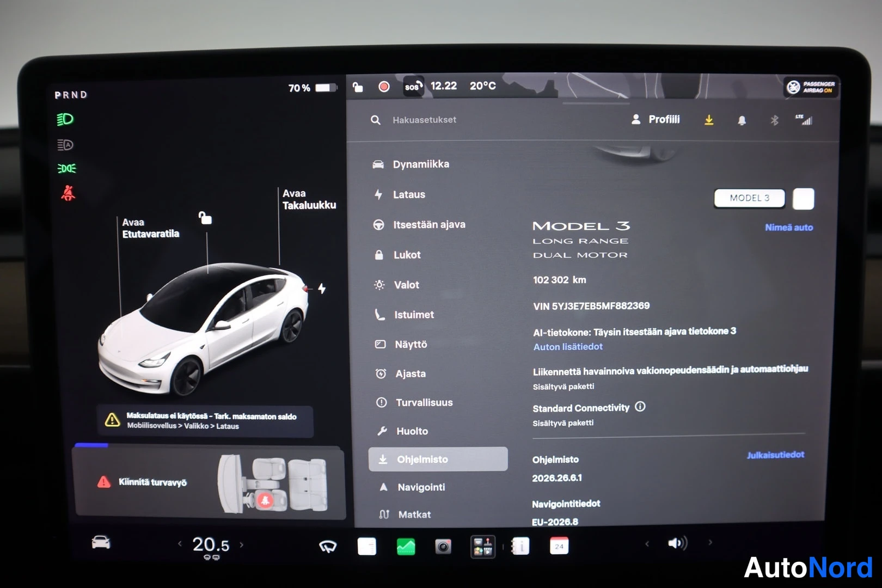Tap the dashcam record icon
The height and width of the screenshot is (588, 882).
[384, 87]
